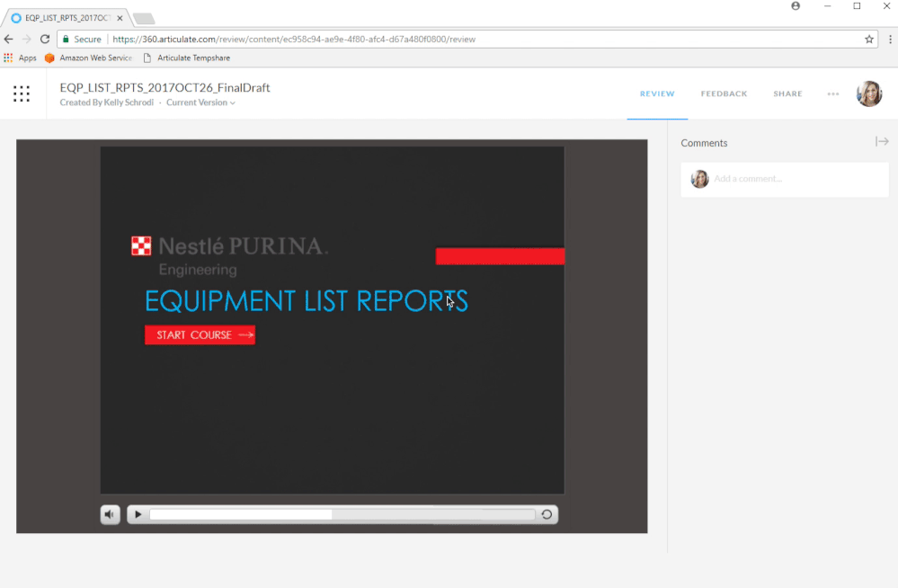
Task: Open the user profile avatar menu
Action: [868, 94]
